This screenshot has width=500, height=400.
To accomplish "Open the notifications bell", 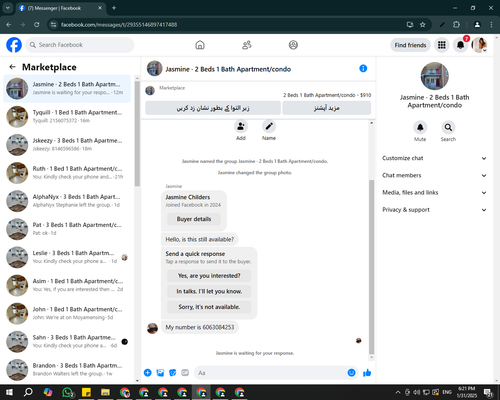I will (x=460, y=45).
